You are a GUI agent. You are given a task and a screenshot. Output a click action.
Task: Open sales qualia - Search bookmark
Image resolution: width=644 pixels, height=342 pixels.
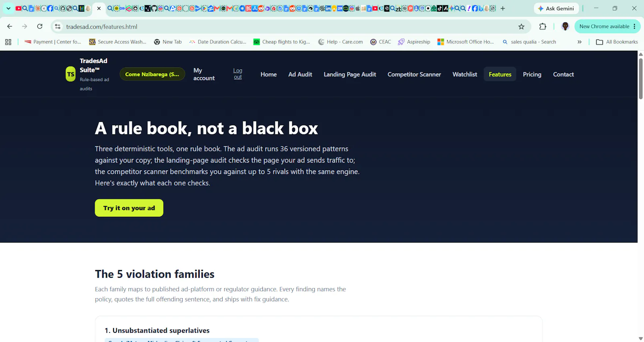point(529,42)
